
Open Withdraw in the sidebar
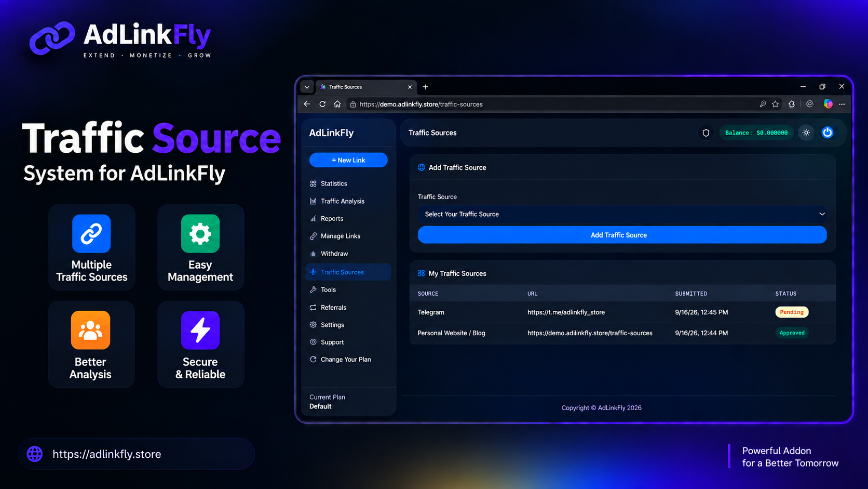(348, 254)
